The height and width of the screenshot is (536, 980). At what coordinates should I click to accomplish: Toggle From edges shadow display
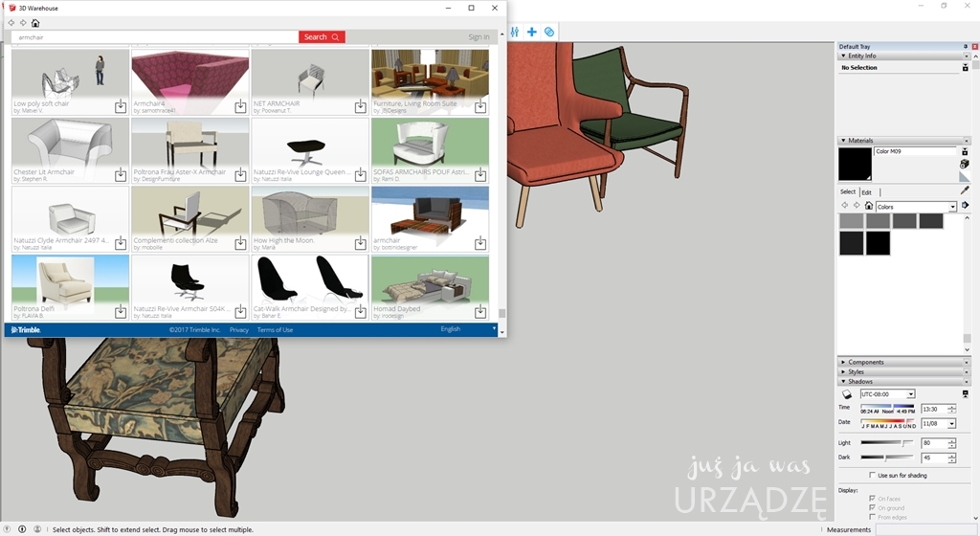[x=873, y=517]
